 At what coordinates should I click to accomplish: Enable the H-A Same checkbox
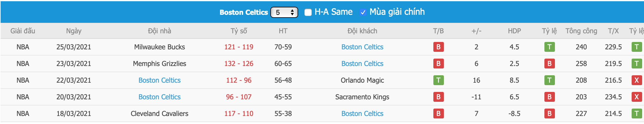[x=308, y=12]
